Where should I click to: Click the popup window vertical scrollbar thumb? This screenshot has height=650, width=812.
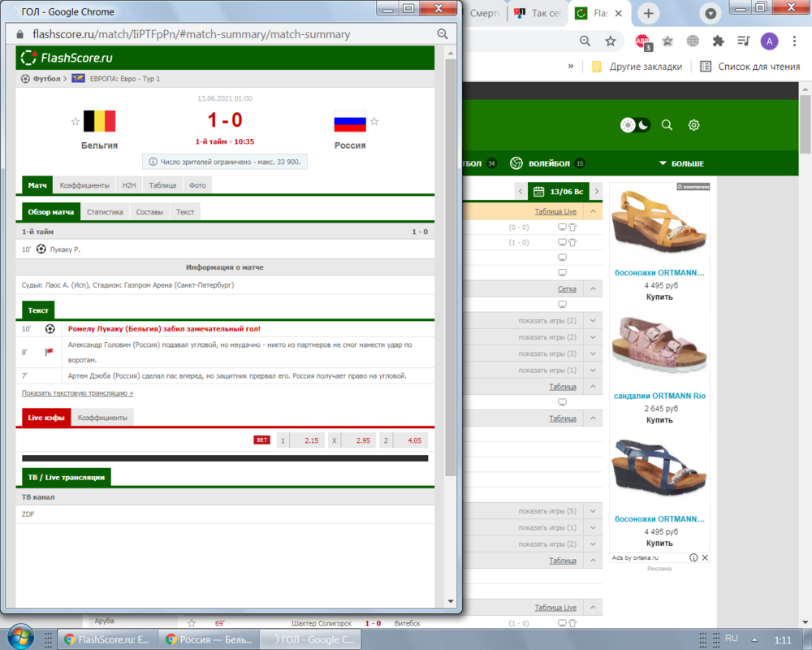[x=451, y=267]
